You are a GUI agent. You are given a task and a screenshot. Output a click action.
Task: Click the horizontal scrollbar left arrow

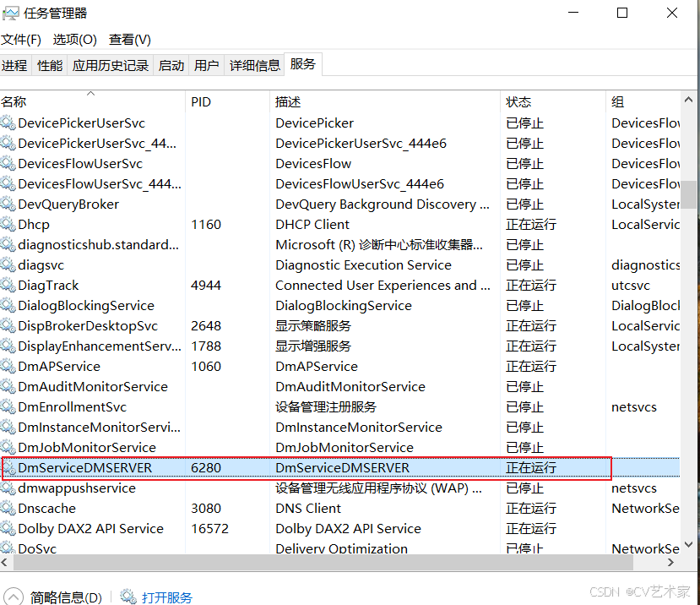4,563
